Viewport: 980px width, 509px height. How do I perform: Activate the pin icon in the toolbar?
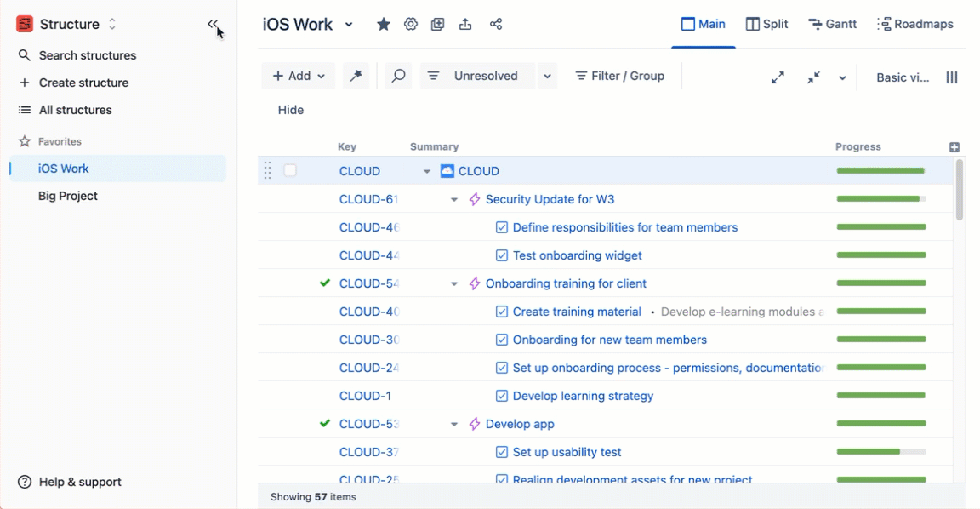click(356, 75)
